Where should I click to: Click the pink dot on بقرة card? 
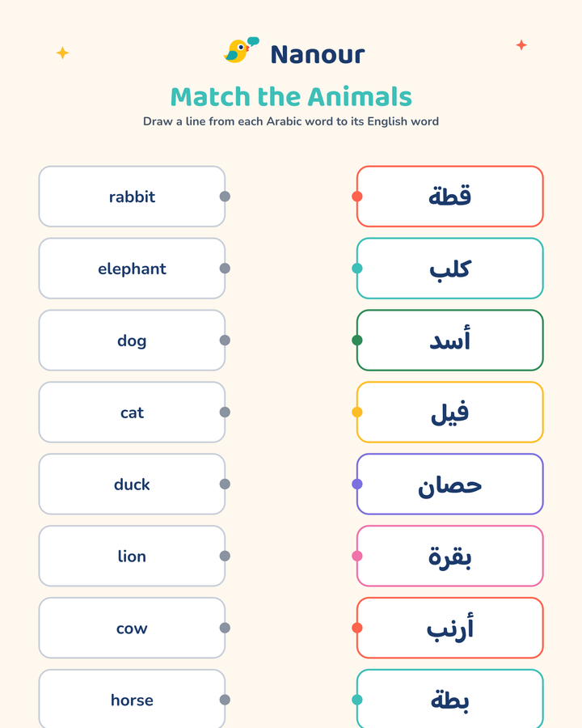click(357, 557)
